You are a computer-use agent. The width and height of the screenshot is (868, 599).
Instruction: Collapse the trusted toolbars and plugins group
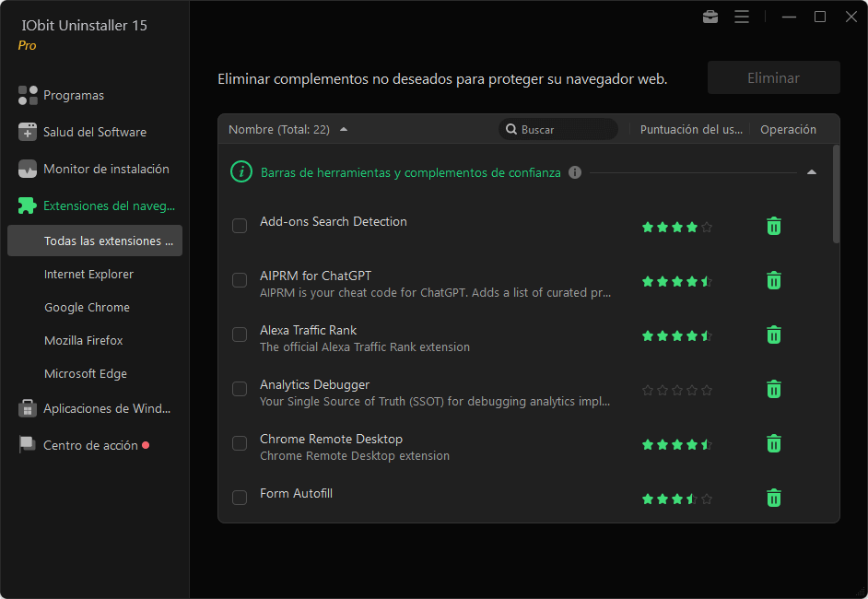coord(811,172)
